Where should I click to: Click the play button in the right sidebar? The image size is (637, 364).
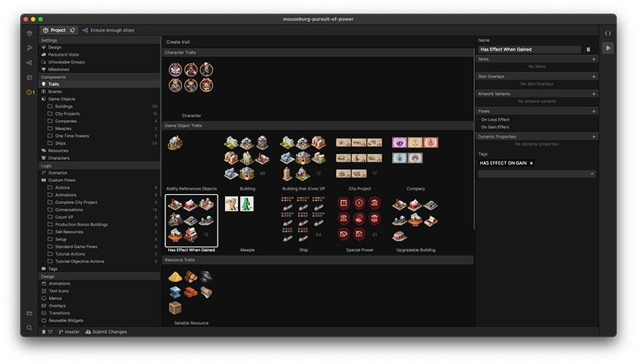(x=607, y=48)
